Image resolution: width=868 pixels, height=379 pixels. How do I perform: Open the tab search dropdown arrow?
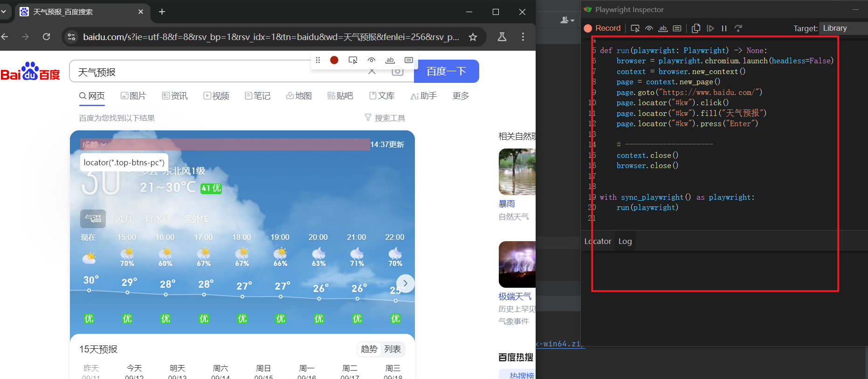3,12
